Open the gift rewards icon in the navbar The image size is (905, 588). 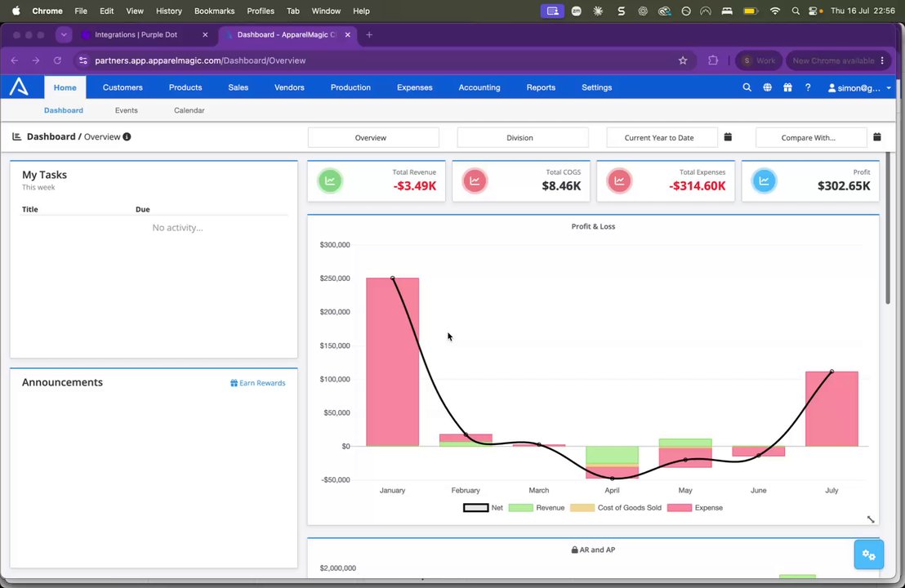787,87
